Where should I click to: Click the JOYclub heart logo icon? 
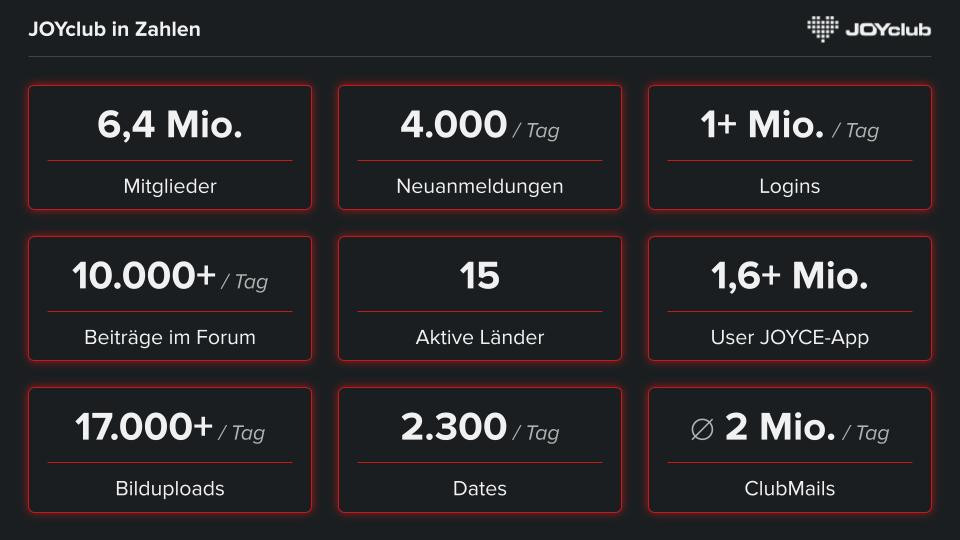pos(823,28)
